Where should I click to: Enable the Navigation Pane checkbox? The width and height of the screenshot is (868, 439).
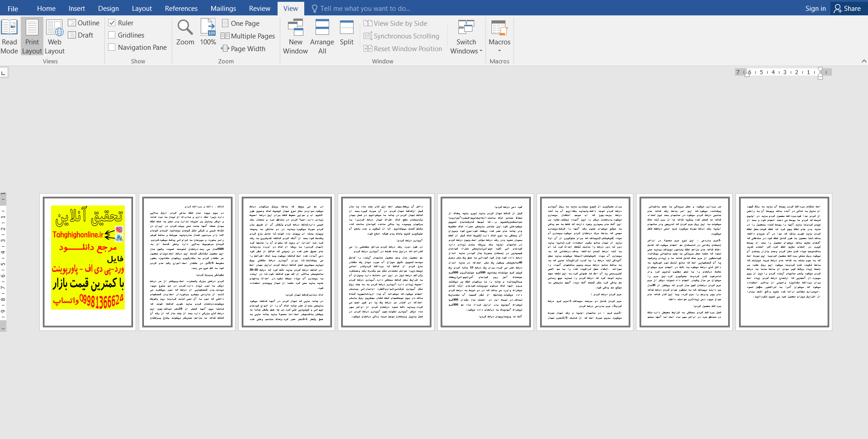tap(112, 48)
